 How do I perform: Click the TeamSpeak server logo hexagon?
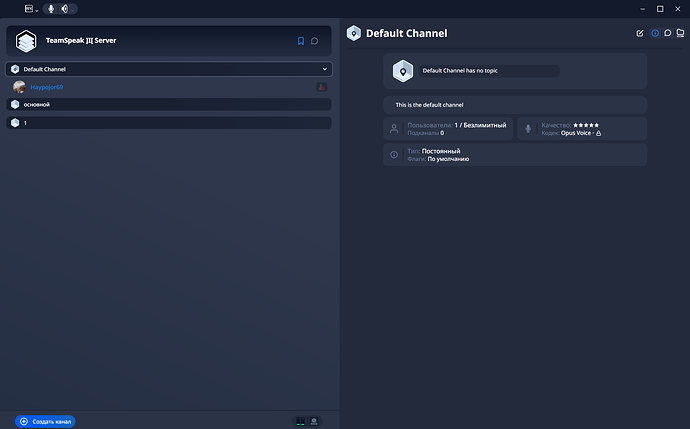(26, 41)
